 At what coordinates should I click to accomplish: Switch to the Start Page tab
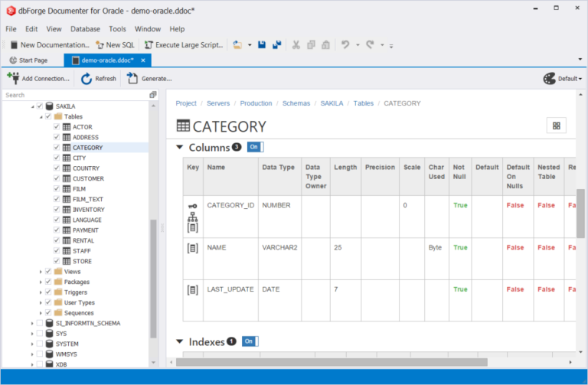[29, 60]
